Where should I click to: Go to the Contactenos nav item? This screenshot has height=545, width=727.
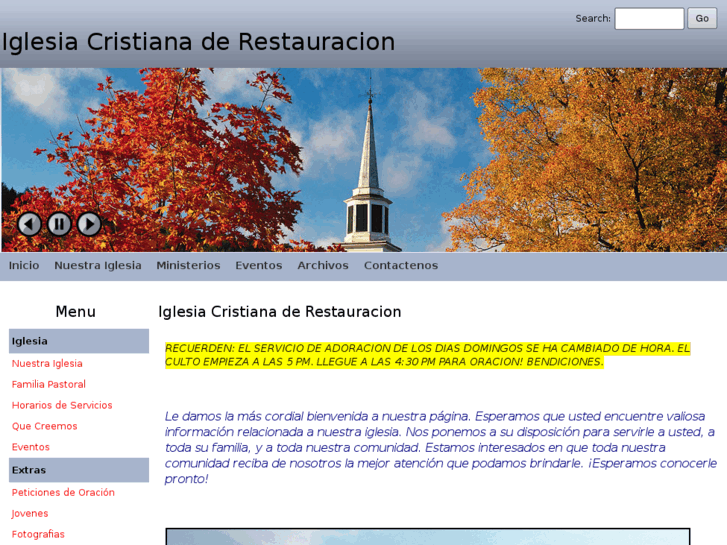[x=401, y=265]
